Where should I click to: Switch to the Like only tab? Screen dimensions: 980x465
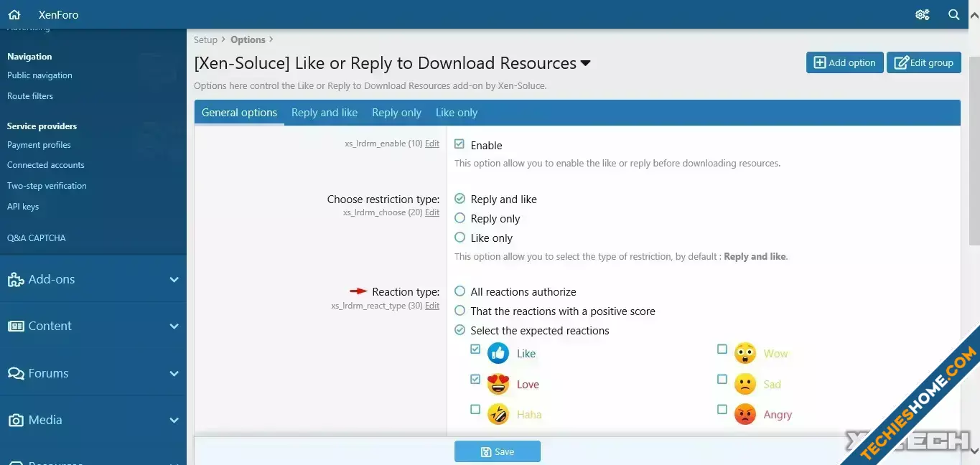tap(457, 113)
